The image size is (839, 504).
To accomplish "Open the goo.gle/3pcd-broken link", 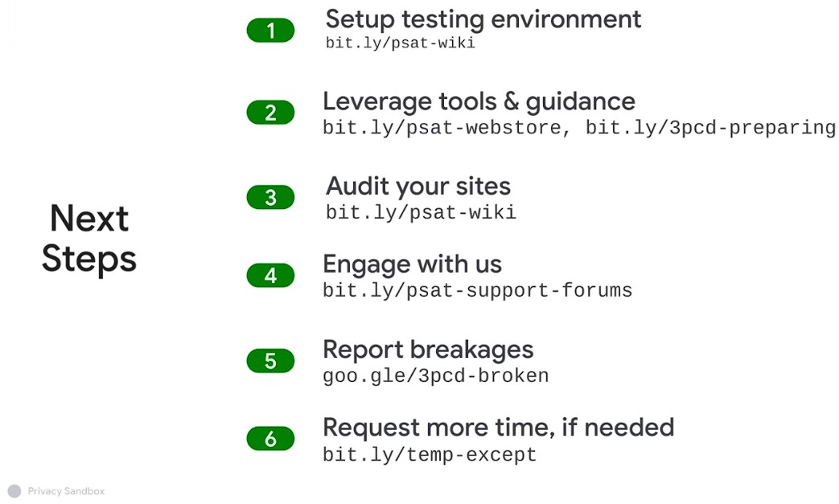I will (435, 375).
